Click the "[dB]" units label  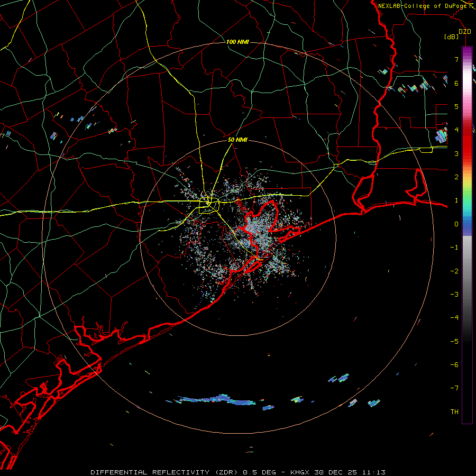pyautogui.click(x=452, y=37)
